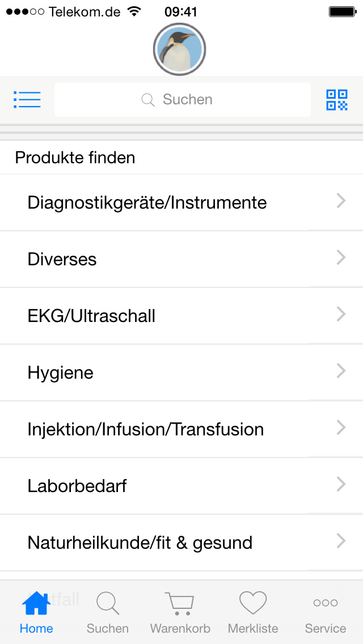363x644 pixels.
Task: Tap the Hygiene row chevron
Action: (x=341, y=371)
